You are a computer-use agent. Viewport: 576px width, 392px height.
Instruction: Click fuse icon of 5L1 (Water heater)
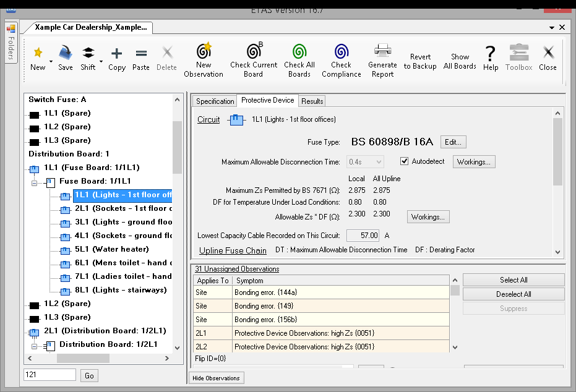(x=65, y=251)
